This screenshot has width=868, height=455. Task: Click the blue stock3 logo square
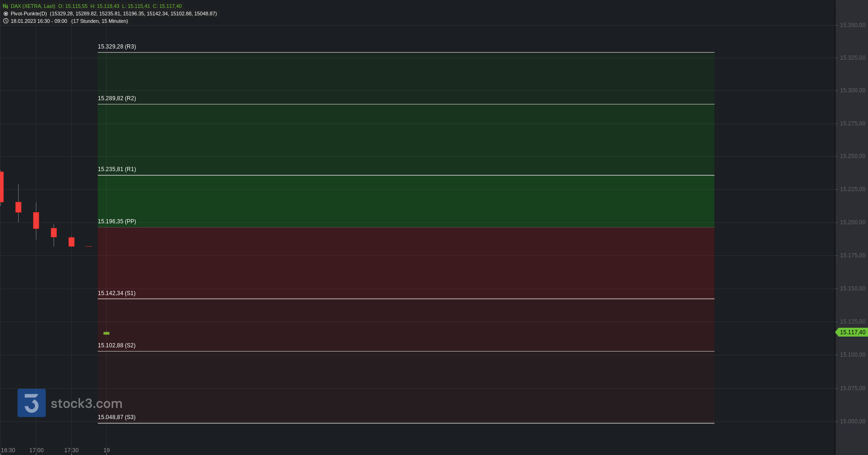click(32, 403)
